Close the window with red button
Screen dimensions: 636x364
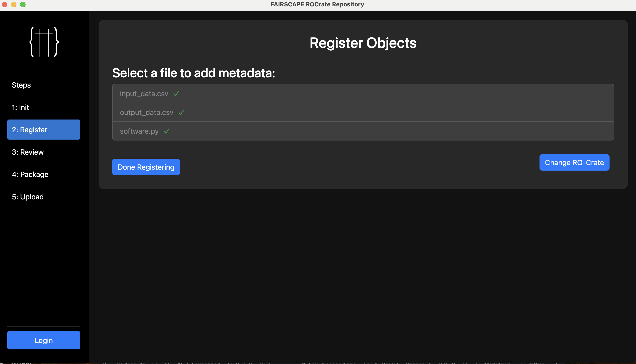(5, 5)
